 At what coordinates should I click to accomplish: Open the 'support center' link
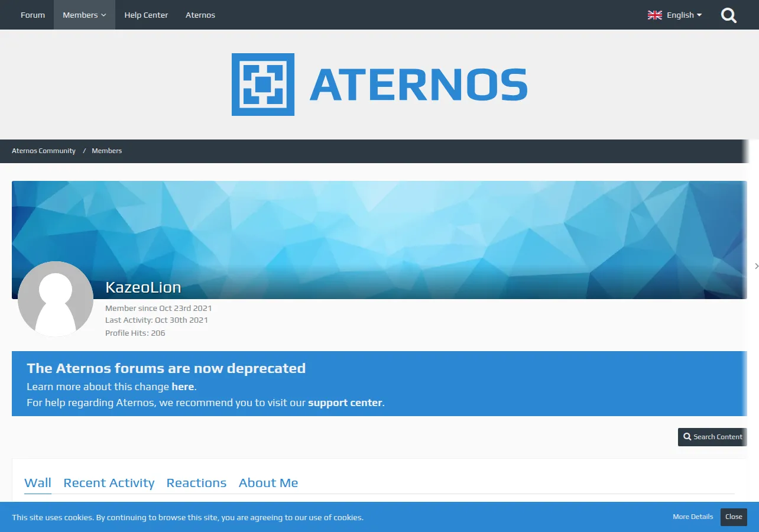(345, 403)
